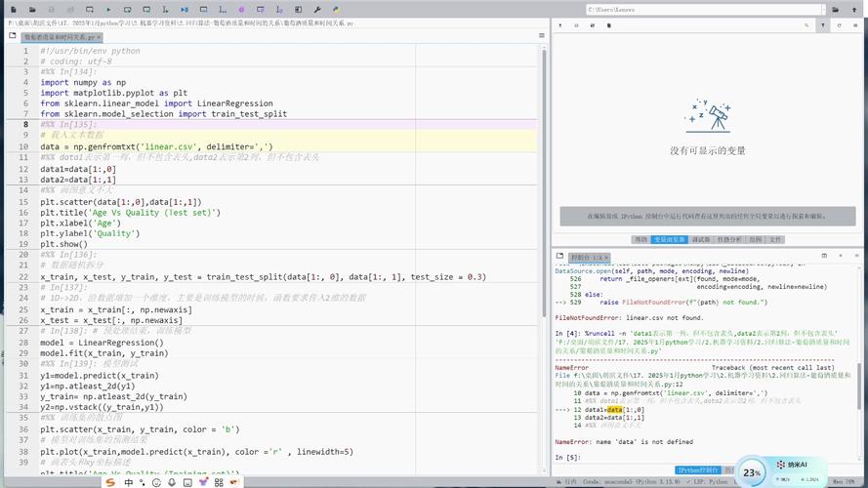The image size is (868, 488).
Task: Open Preferences with the wrench icon
Action: [317, 10]
